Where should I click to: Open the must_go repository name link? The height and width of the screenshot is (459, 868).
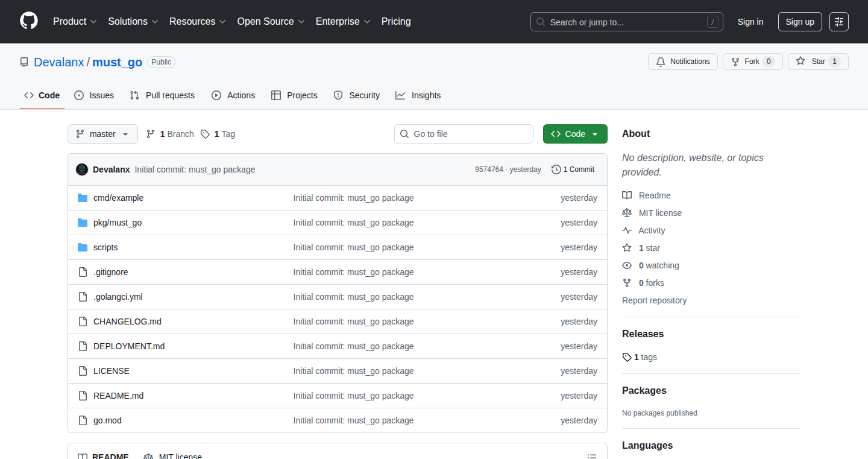coord(118,62)
